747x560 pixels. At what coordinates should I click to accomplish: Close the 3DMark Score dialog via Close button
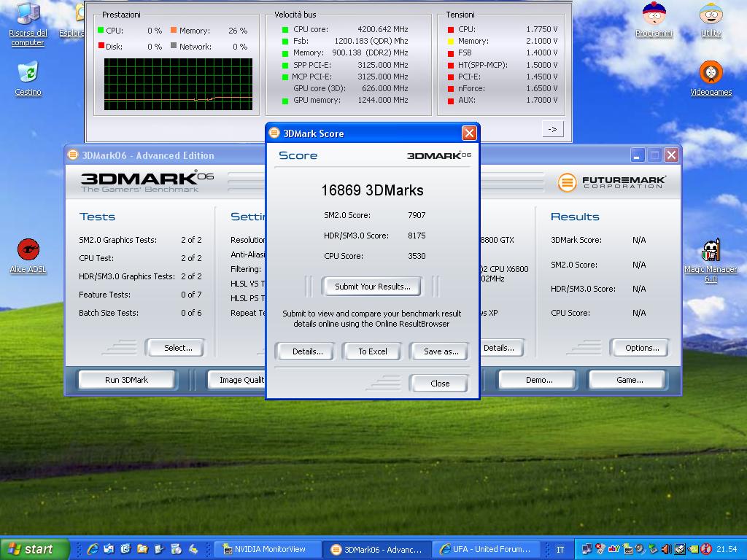click(440, 384)
